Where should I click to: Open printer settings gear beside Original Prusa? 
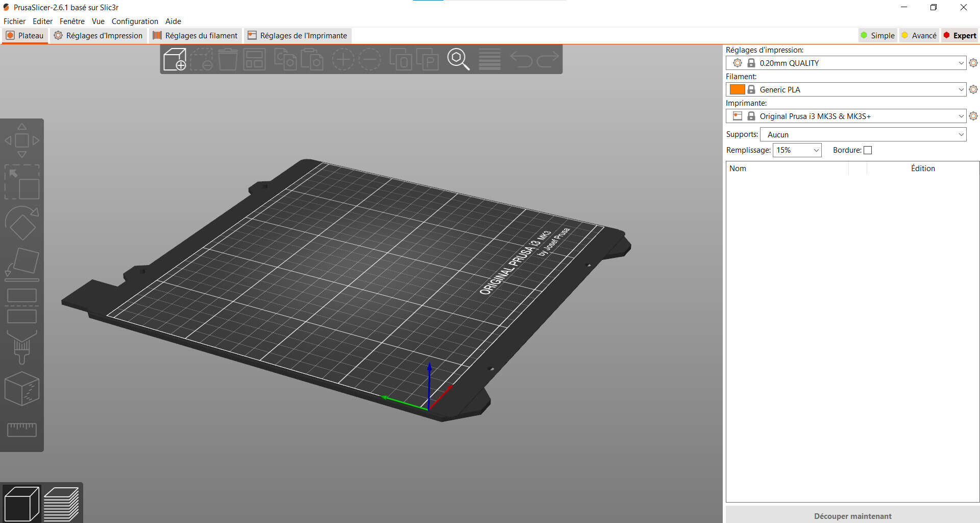(973, 116)
